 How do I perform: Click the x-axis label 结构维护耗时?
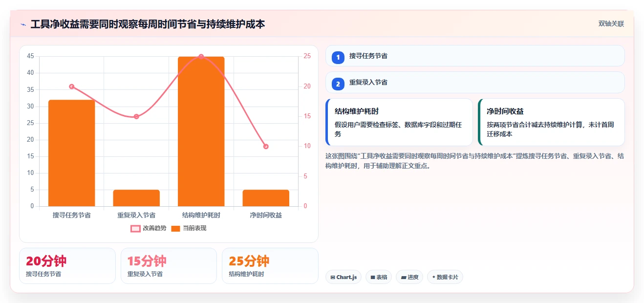tap(201, 215)
